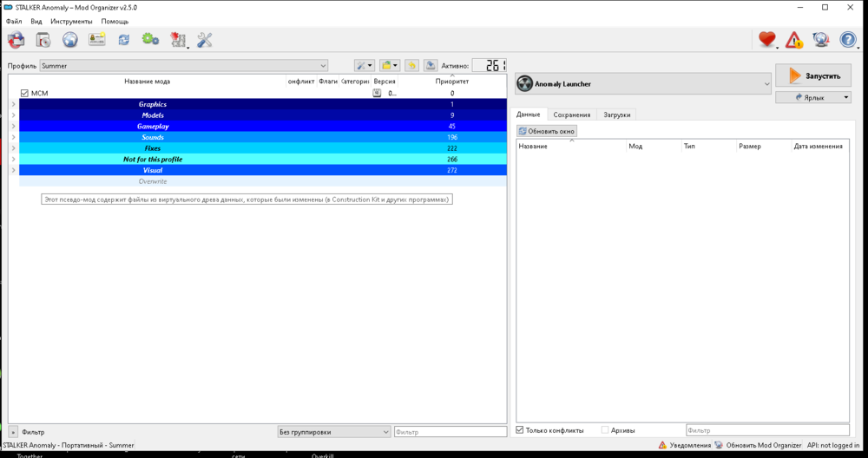The width and height of the screenshot is (868, 458).
Task: Click the MCM version icon
Action: click(377, 94)
